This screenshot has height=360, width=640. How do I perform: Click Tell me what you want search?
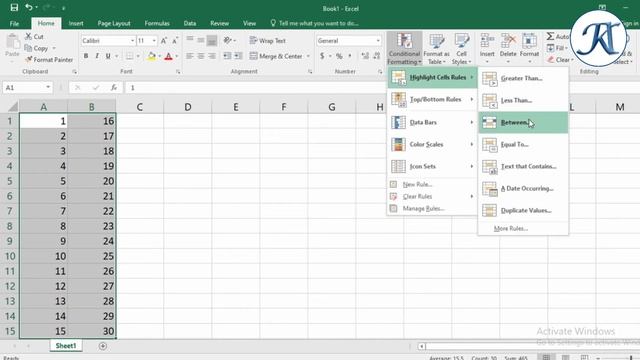(x=314, y=23)
